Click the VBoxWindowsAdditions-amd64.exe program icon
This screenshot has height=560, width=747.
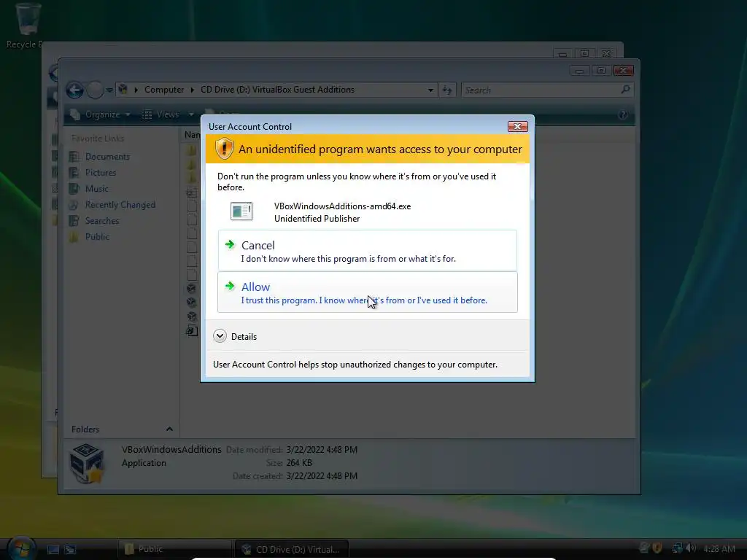241,211
